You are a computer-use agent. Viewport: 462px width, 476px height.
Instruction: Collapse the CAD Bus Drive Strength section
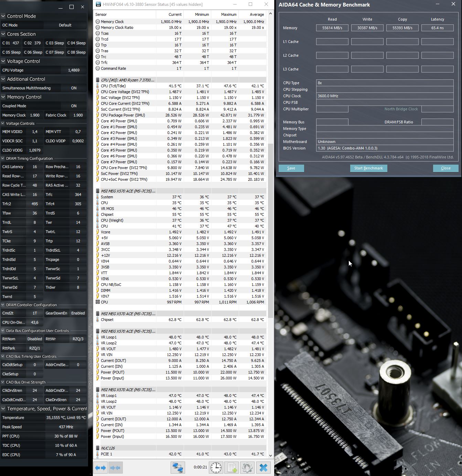pyautogui.click(x=3, y=382)
